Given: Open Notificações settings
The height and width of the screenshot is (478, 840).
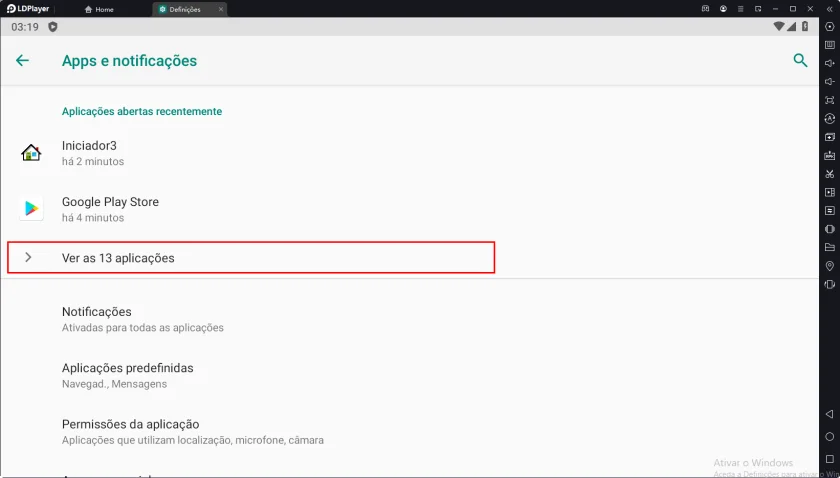Looking at the screenshot, I should [x=410, y=319].
